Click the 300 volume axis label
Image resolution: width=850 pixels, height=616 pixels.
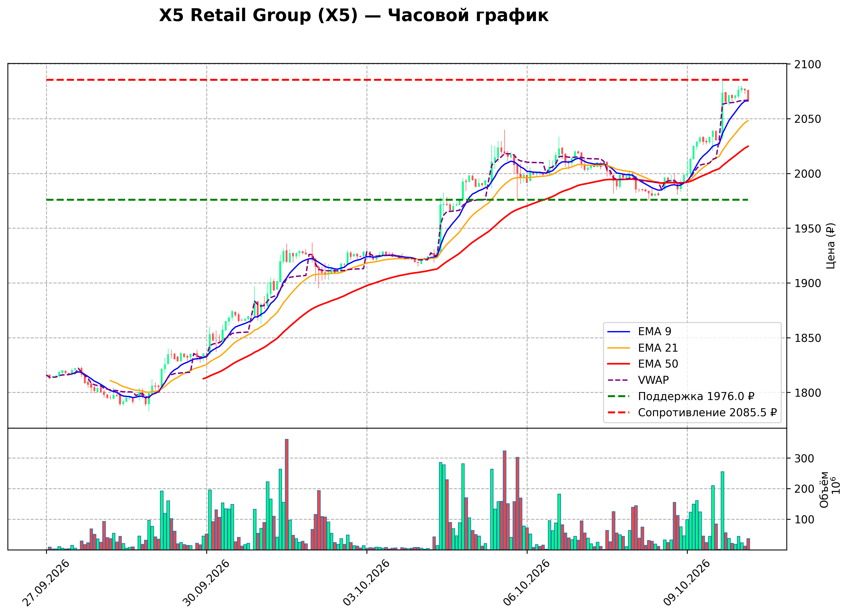[805, 458]
